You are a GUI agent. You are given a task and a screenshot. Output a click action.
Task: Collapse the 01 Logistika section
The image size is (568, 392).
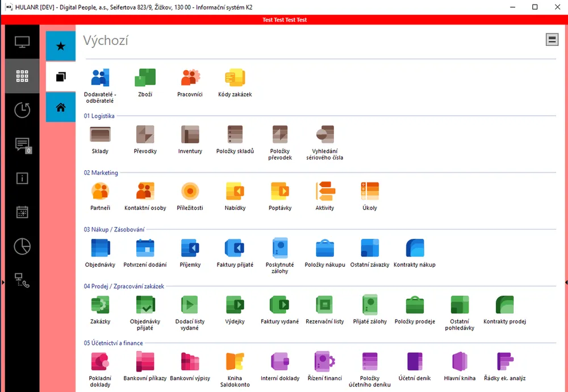(99, 116)
